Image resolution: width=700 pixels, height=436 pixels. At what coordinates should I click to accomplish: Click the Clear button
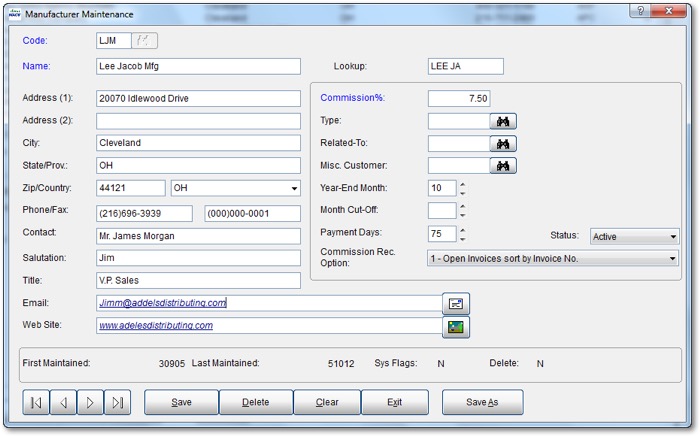[327, 403]
